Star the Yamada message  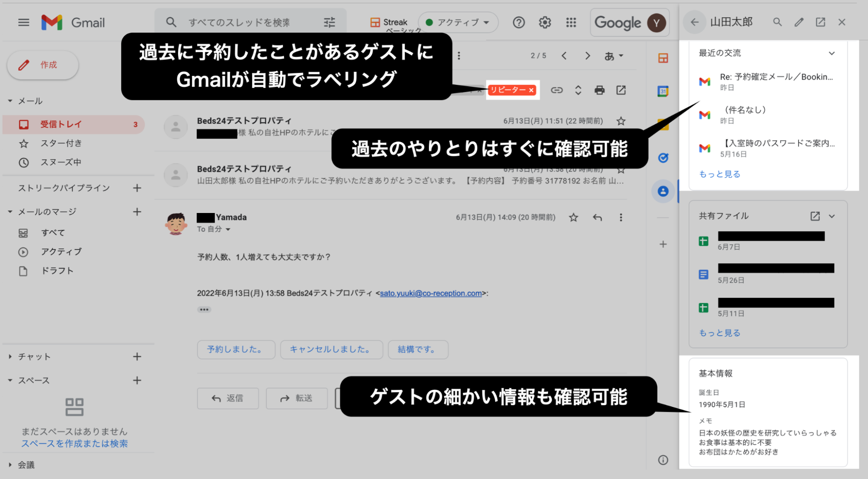click(x=573, y=217)
